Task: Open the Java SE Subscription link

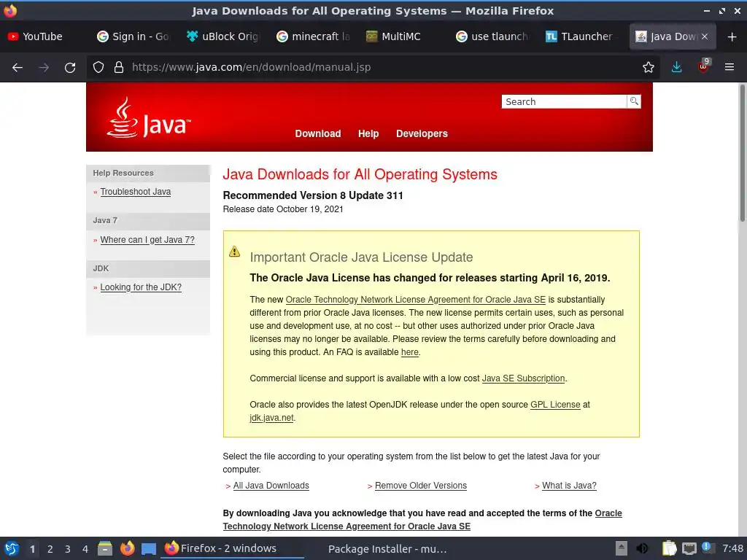Action: coord(523,378)
